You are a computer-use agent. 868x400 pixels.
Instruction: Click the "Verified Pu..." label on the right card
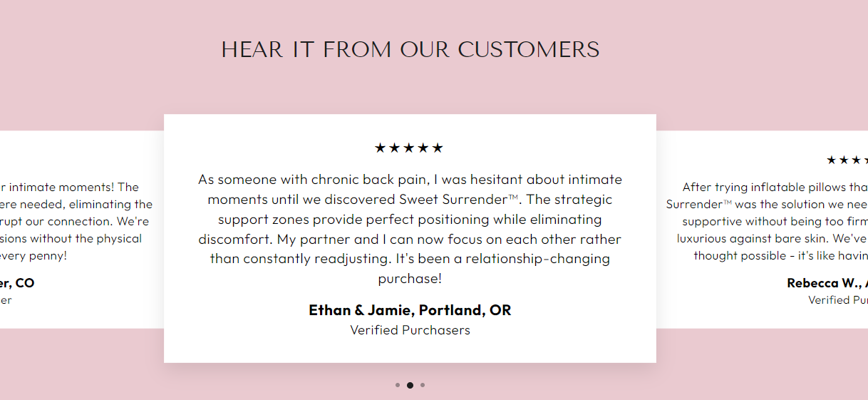pyautogui.click(x=837, y=300)
